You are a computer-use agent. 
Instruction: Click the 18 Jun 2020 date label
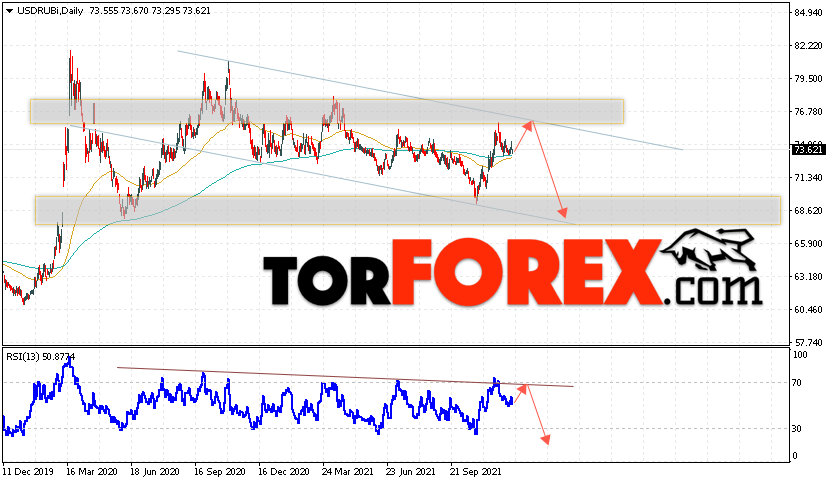pos(155,471)
